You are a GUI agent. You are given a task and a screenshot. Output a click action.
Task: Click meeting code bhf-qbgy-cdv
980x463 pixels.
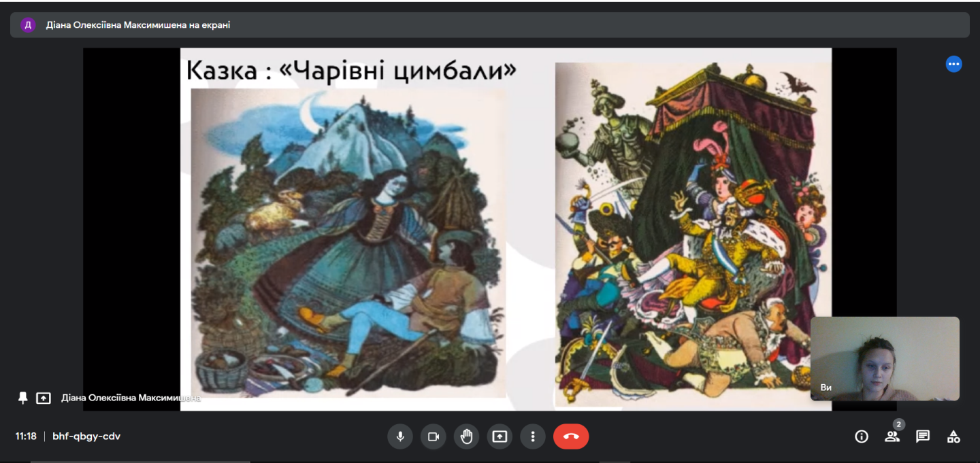coord(86,436)
